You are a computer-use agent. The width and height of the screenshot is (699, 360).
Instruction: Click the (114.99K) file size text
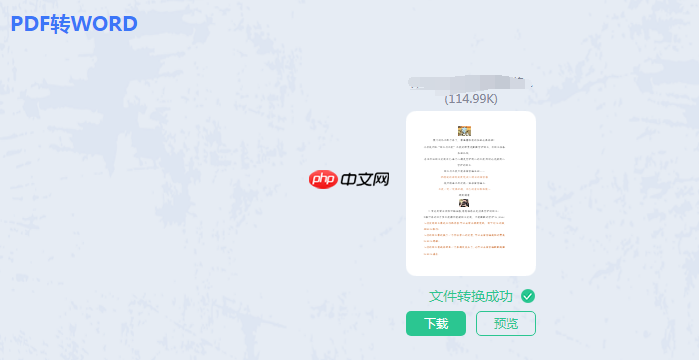click(x=471, y=99)
